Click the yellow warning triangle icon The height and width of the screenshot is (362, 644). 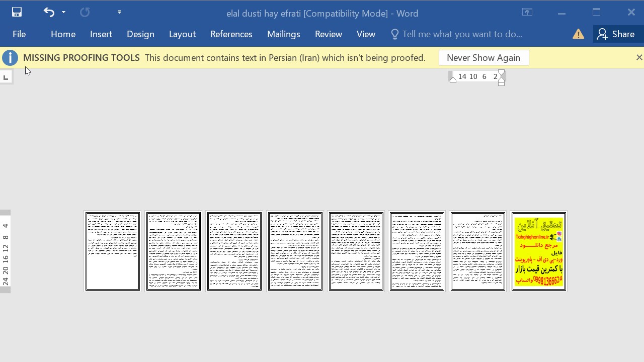point(579,34)
